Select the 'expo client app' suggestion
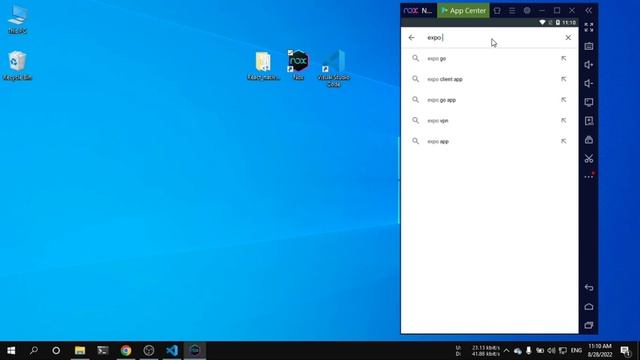Image resolution: width=640 pixels, height=360 pixels. point(489,79)
